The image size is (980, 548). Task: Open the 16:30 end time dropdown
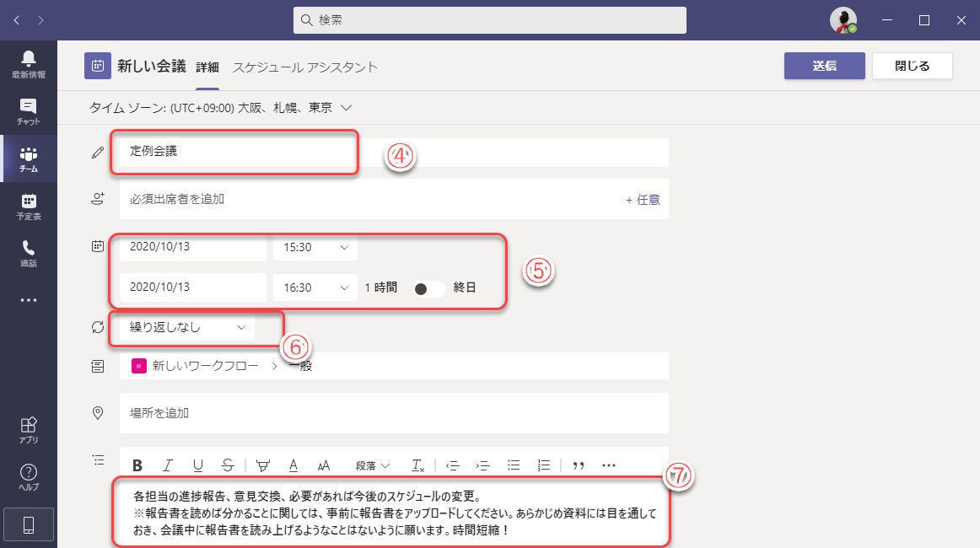(x=315, y=287)
